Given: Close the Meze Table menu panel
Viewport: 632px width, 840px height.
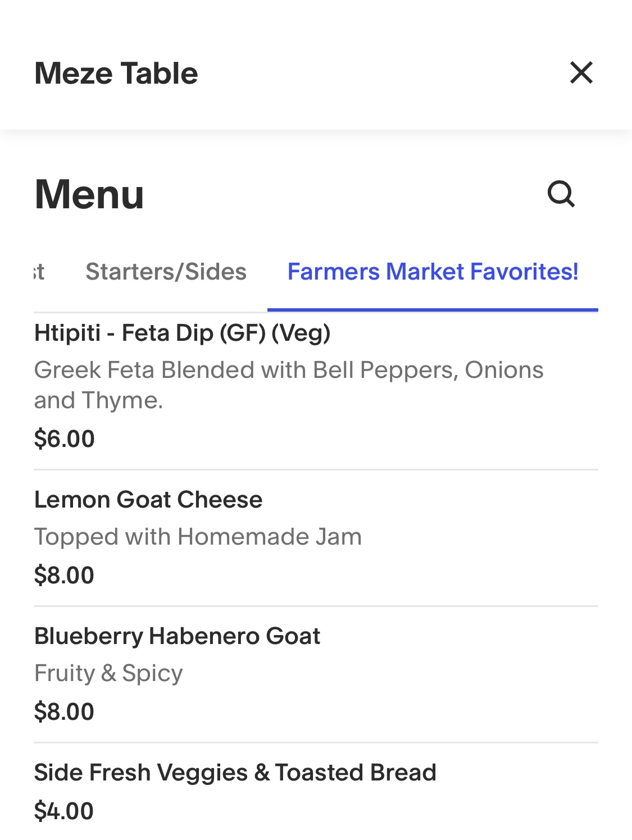Looking at the screenshot, I should point(581,73).
